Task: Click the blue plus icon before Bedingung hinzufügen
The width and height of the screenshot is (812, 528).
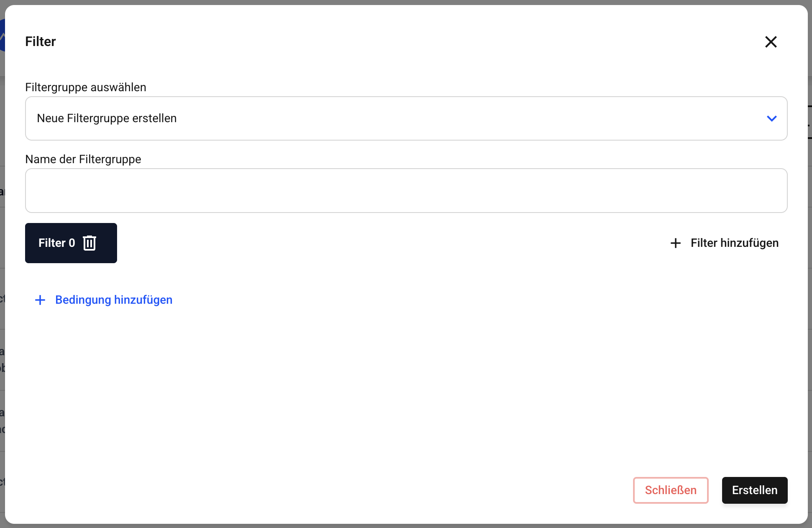Action: click(40, 300)
